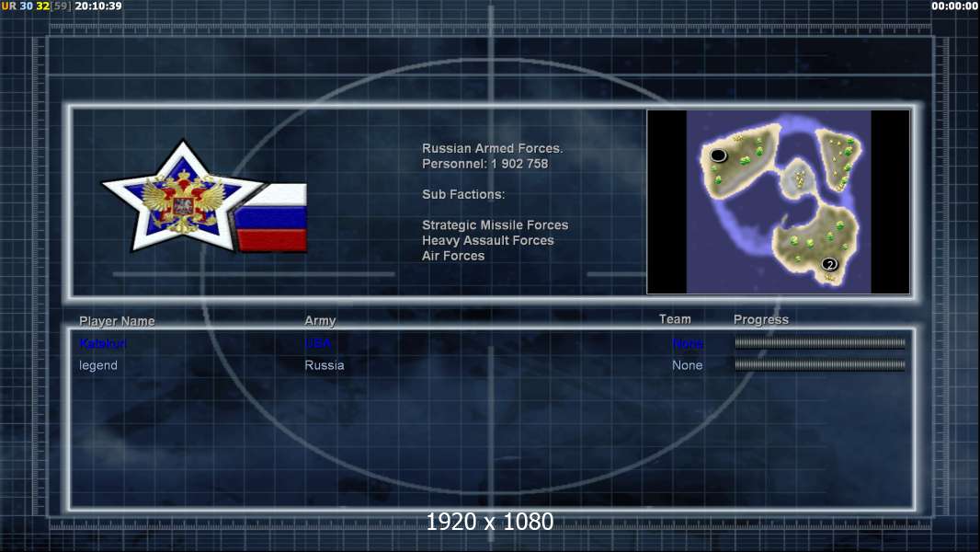The image size is (980, 552).
Task: Open the island map preview thumbnail
Action: tap(778, 201)
